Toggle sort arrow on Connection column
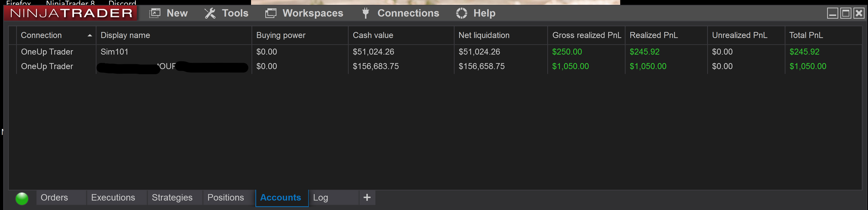868x210 pixels. (x=90, y=35)
